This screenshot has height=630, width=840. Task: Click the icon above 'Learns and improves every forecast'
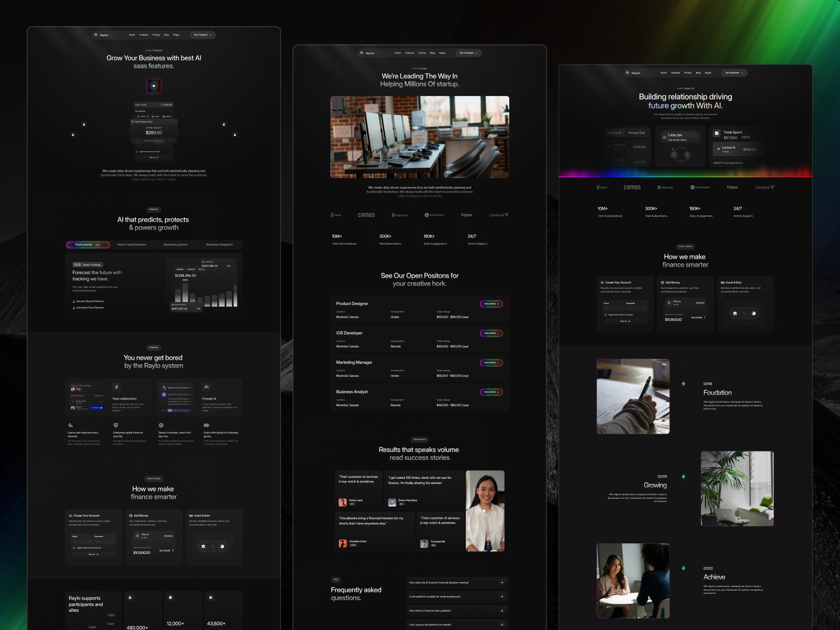[70, 425]
